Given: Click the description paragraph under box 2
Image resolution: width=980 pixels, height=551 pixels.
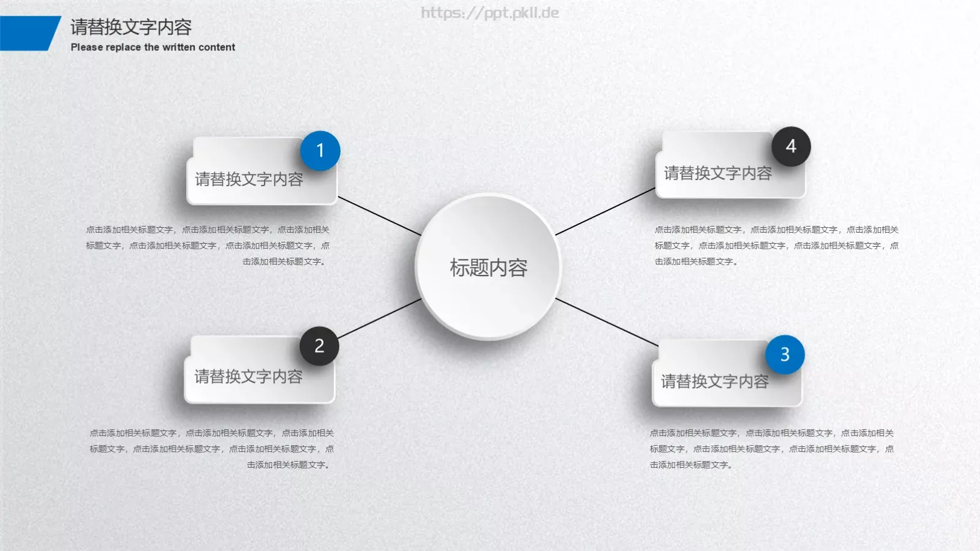Looking at the screenshot, I should point(211,449).
